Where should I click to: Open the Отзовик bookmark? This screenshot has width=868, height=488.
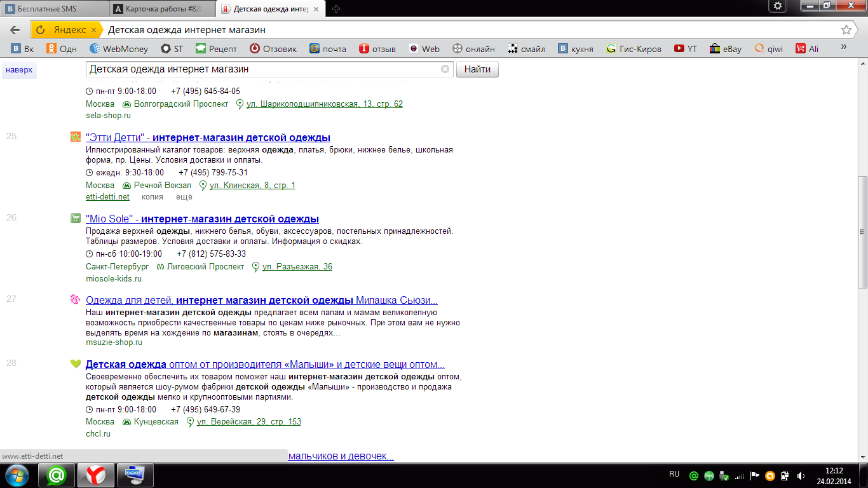coord(273,48)
